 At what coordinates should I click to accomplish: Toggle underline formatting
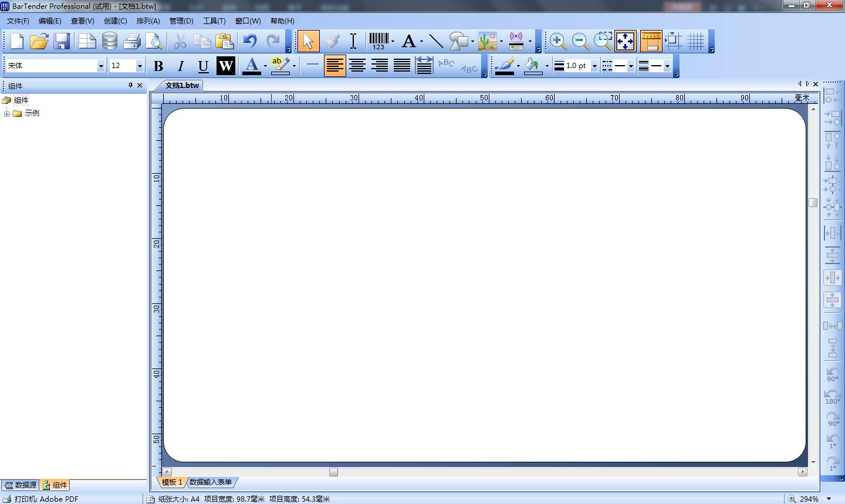tap(203, 66)
